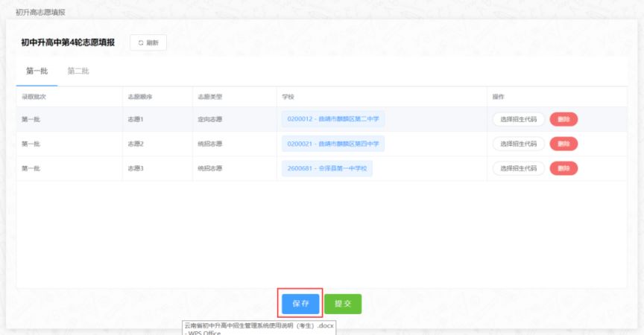
Task: Switch to the 第一批 tab
Action: [x=37, y=71]
